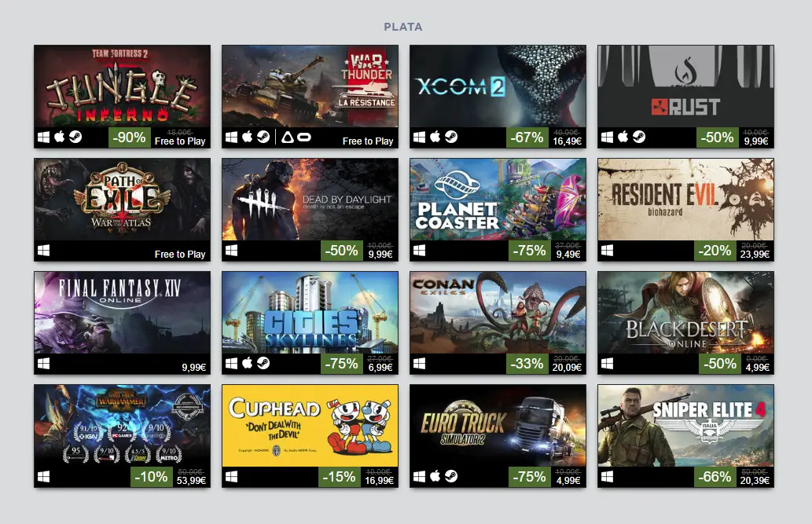Click the VR headset icon on War Thunder tile
Viewport: 812px width, 524px height.
pos(288,137)
